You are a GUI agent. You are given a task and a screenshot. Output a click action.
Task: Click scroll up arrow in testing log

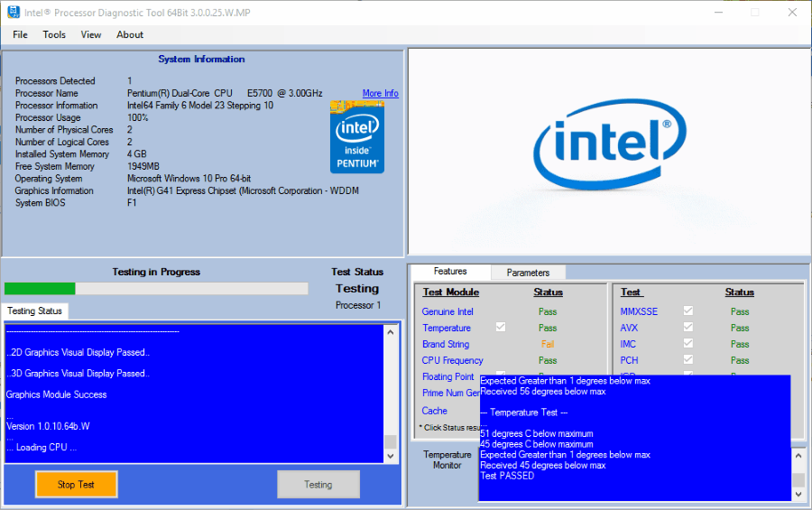coord(391,331)
